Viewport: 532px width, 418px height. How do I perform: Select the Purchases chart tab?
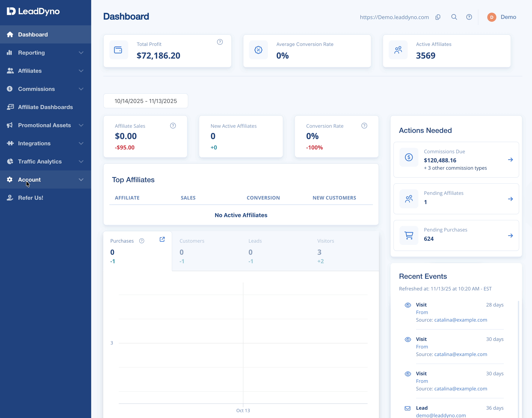pos(138,251)
